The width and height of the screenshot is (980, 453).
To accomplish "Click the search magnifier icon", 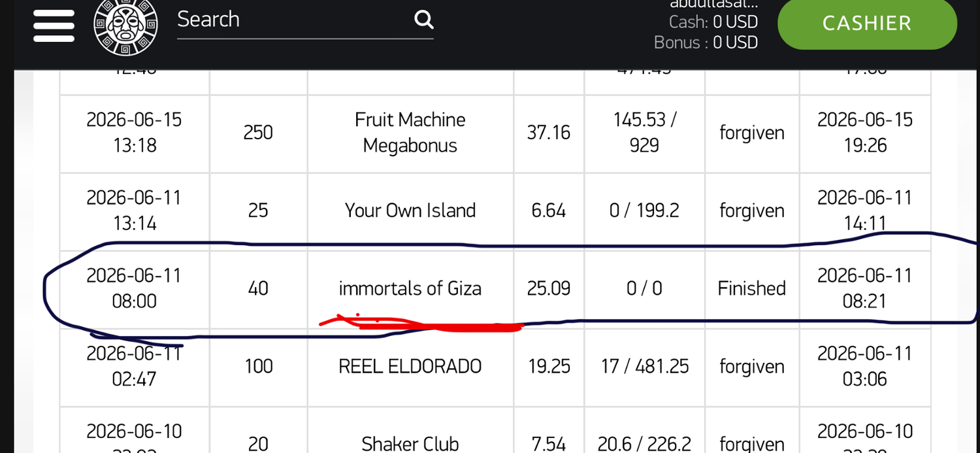I will 423,20.
